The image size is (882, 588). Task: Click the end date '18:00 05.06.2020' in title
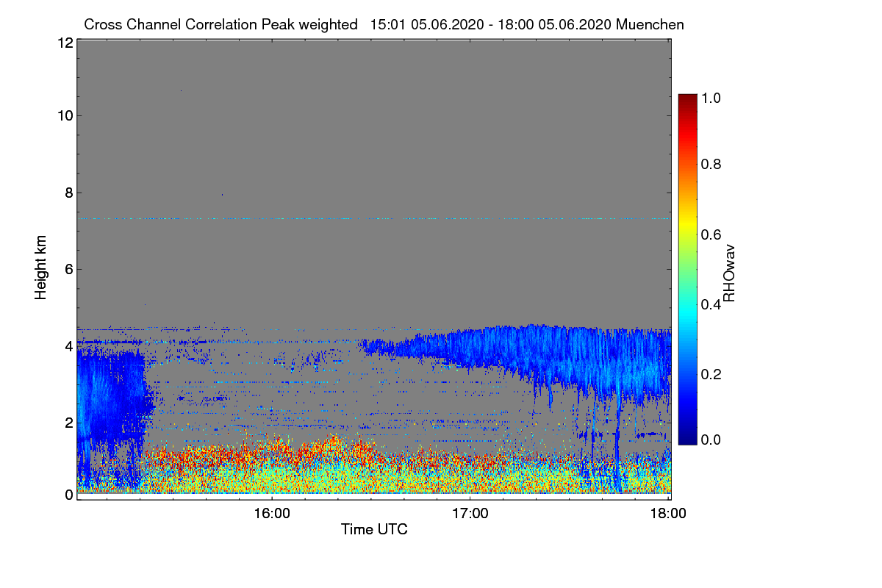(x=555, y=24)
